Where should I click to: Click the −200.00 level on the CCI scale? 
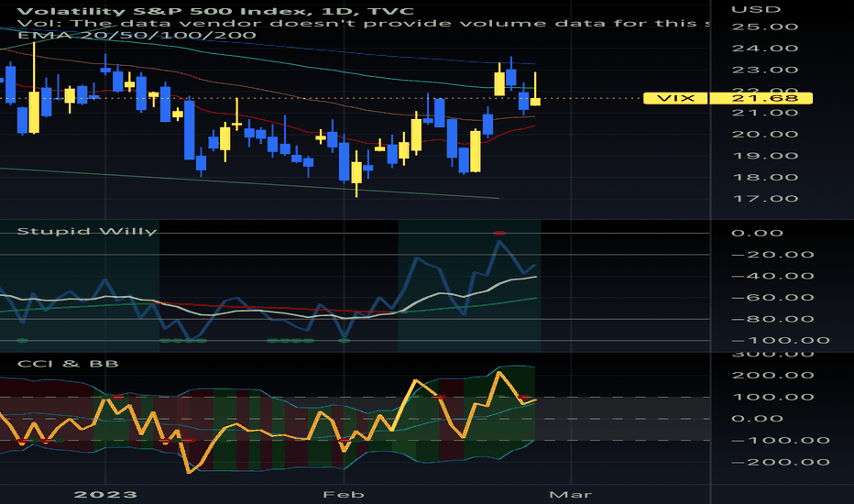(x=780, y=462)
